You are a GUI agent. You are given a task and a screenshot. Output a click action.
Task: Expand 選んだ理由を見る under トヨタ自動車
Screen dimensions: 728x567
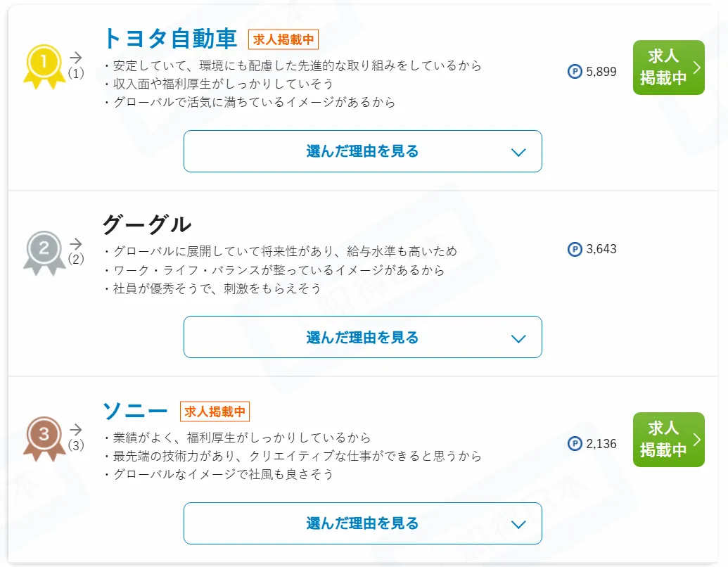[362, 151]
